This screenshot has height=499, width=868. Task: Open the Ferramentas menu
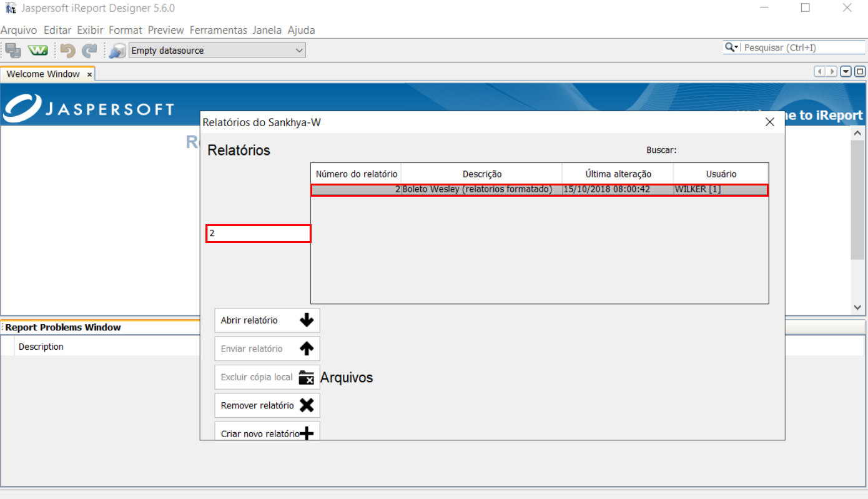click(219, 30)
